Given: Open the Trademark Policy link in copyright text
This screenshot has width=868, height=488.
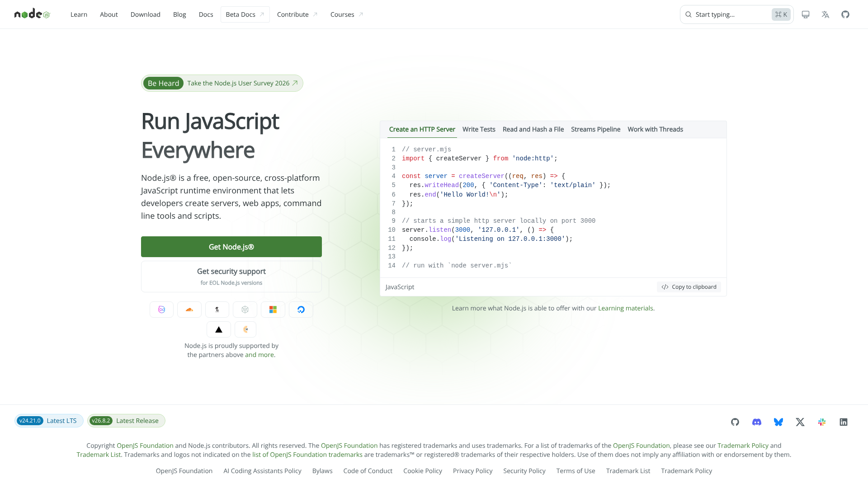Looking at the screenshot, I should [x=743, y=446].
